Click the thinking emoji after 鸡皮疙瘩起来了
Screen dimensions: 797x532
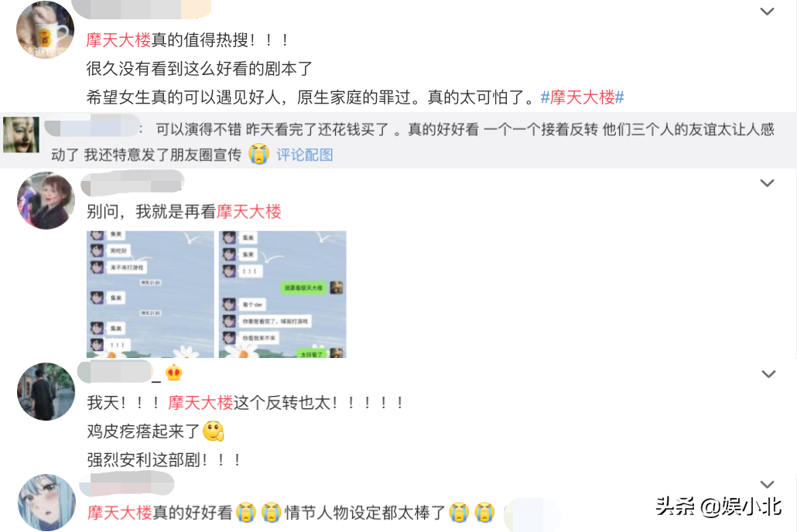(213, 431)
